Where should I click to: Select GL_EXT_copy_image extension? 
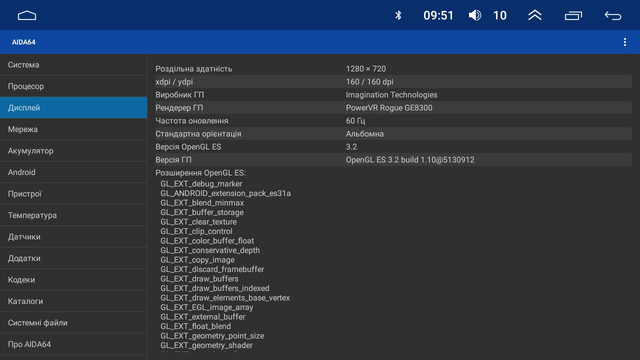[x=198, y=260]
